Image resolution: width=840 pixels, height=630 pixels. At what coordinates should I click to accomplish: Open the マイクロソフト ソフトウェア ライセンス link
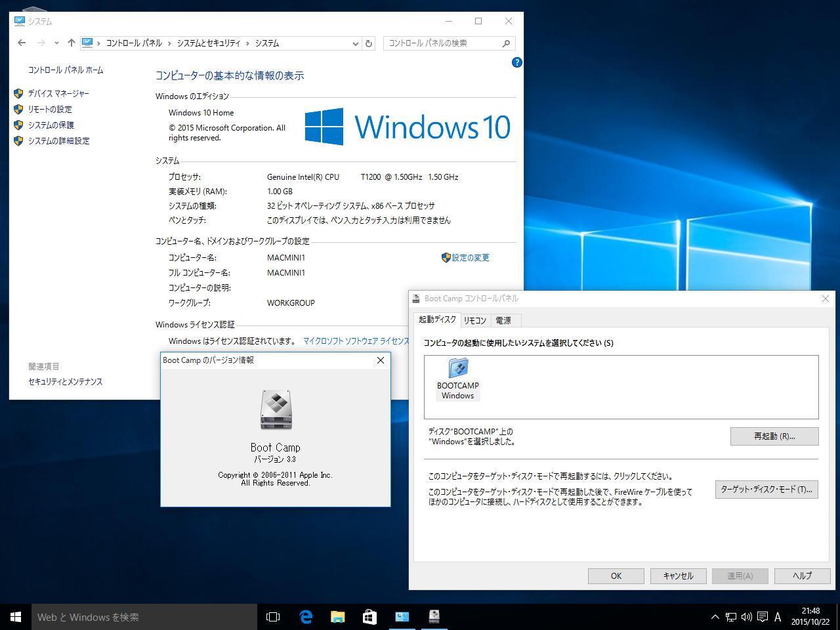tap(356, 341)
